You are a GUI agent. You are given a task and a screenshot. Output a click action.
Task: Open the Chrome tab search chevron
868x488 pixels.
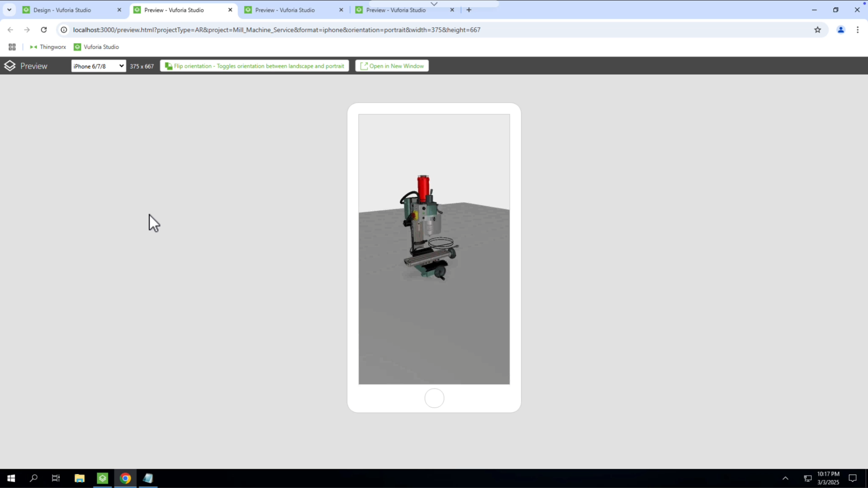tap(9, 9)
